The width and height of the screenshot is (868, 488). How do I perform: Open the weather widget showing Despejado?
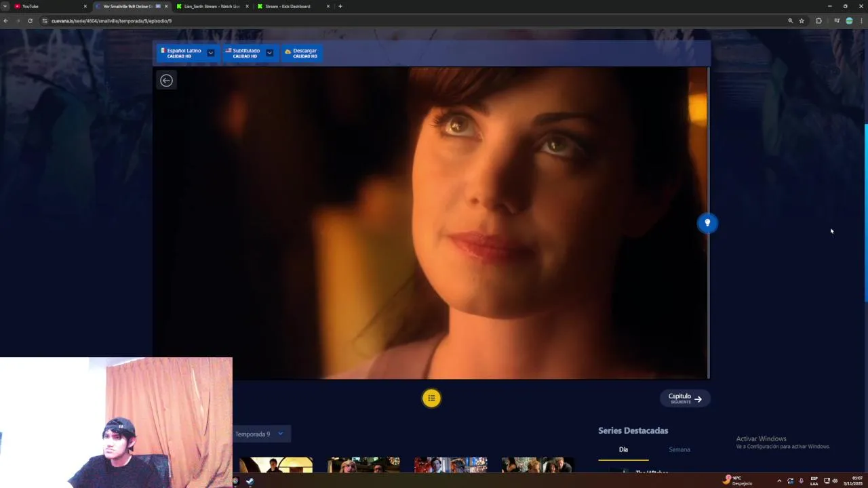tap(738, 481)
